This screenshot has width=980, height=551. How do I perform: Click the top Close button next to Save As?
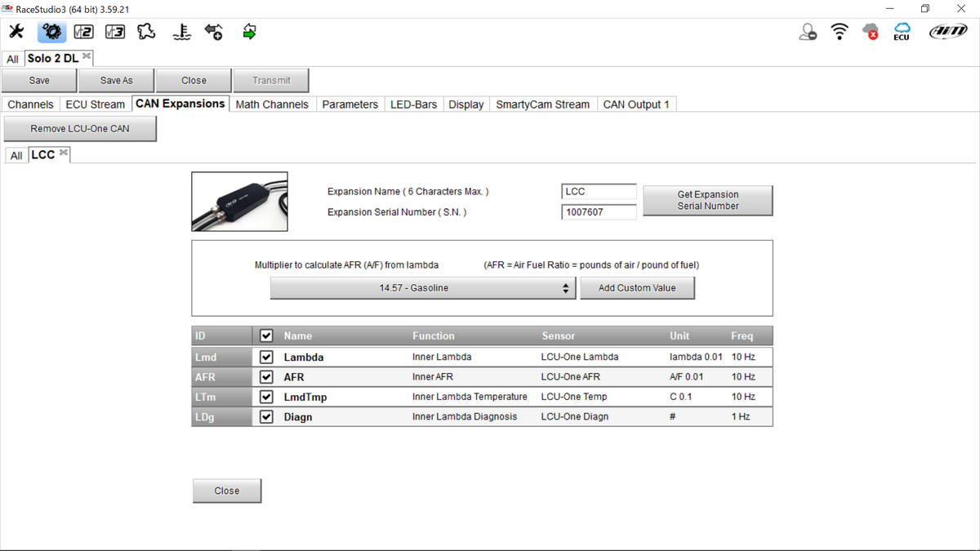pyautogui.click(x=194, y=80)
